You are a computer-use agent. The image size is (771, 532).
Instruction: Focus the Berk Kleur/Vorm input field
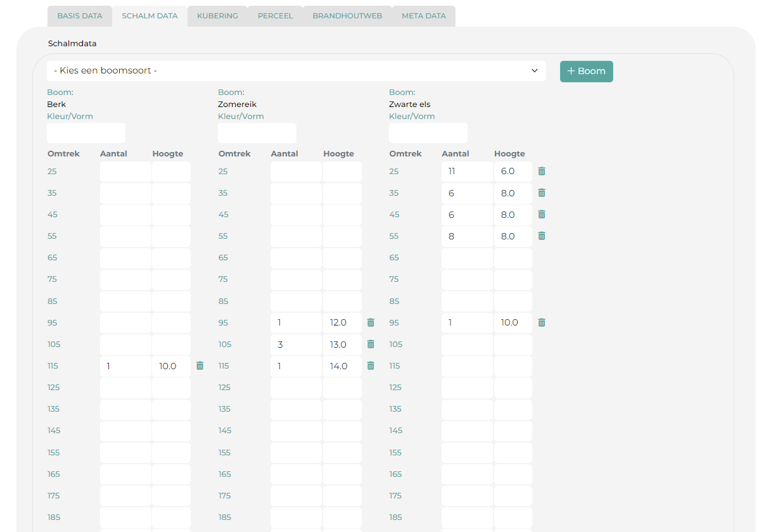pyautogui.click(x=86, y=133)
